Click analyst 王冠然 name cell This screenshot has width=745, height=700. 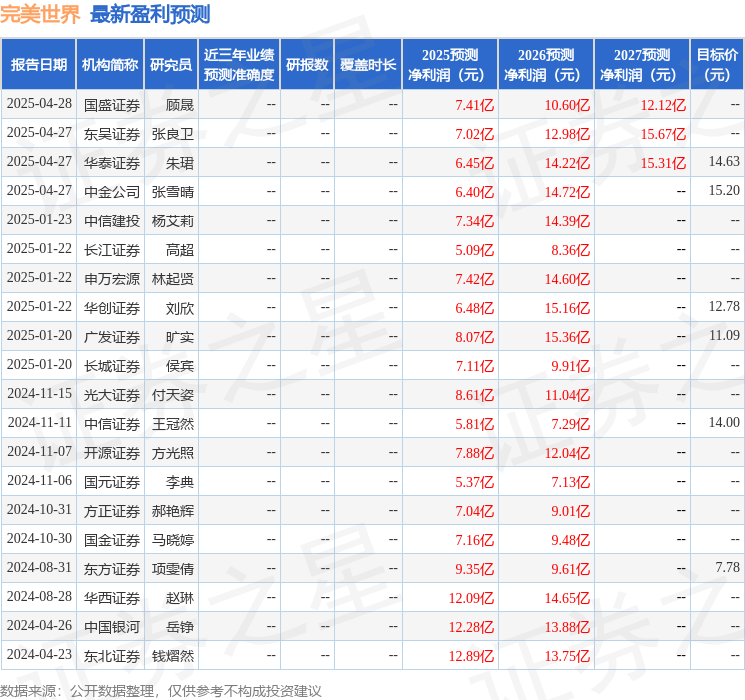click(x=172, y=424)
